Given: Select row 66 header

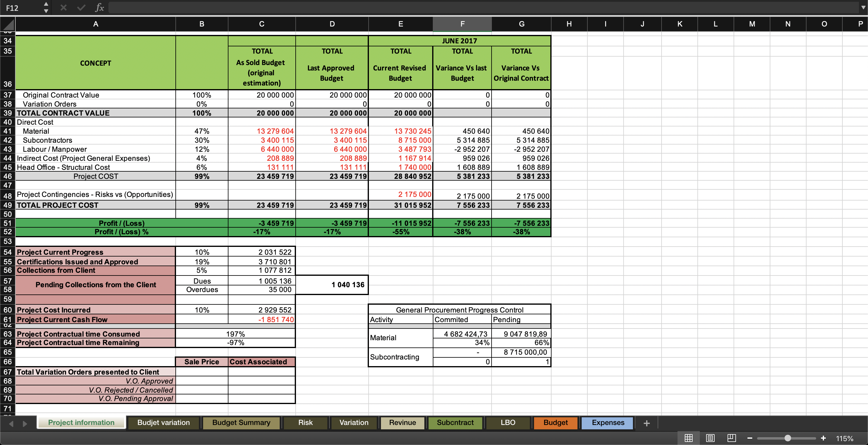Looking at the screenshot, I should (8, 362).
